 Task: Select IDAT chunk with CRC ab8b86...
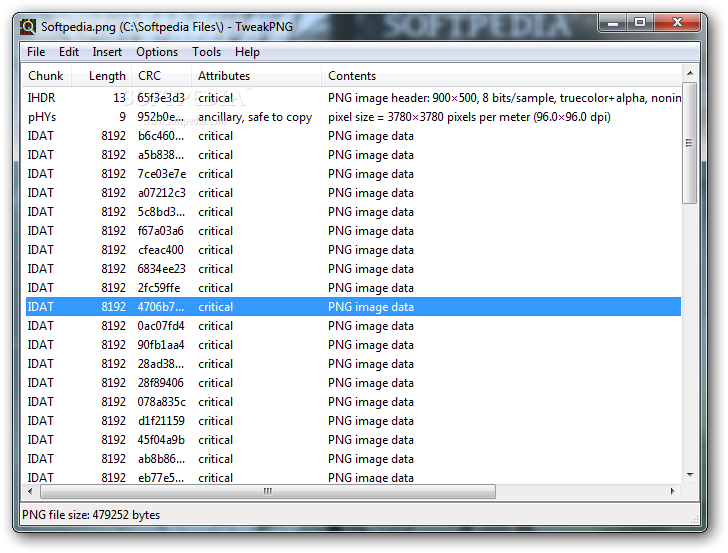353,459
